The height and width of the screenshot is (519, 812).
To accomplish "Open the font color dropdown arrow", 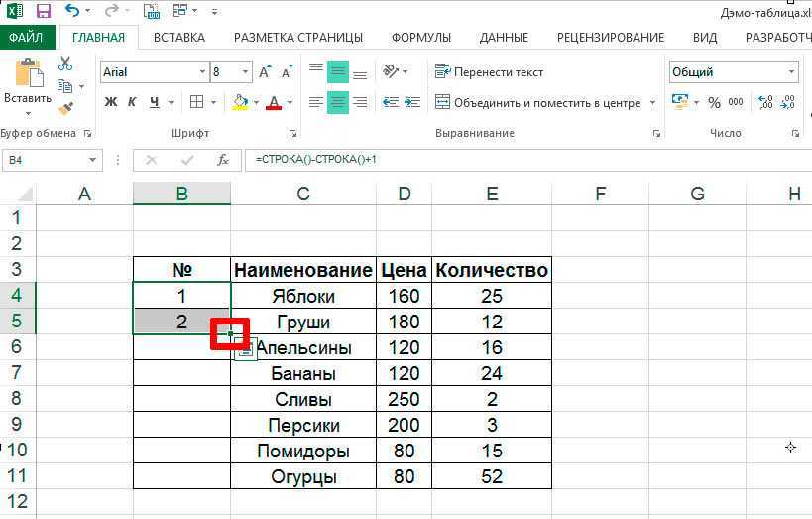I will [x=290, y=102].
